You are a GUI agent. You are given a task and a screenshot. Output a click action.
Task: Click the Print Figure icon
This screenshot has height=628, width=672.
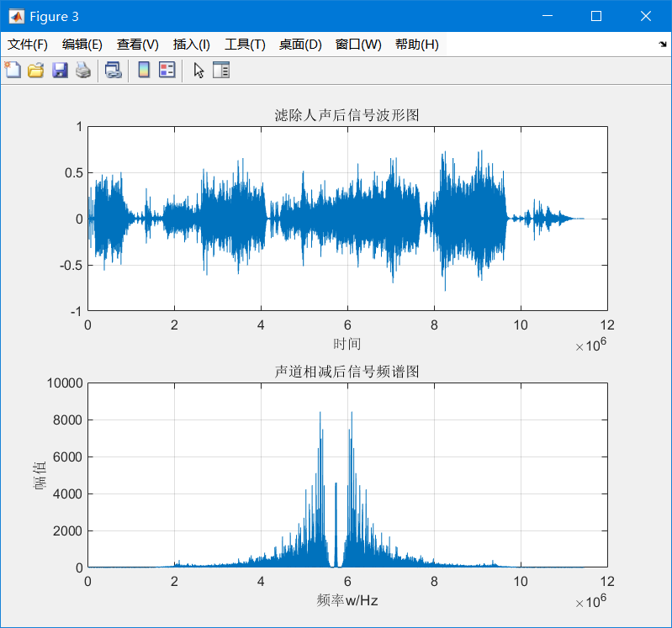[x=83, y=70]
